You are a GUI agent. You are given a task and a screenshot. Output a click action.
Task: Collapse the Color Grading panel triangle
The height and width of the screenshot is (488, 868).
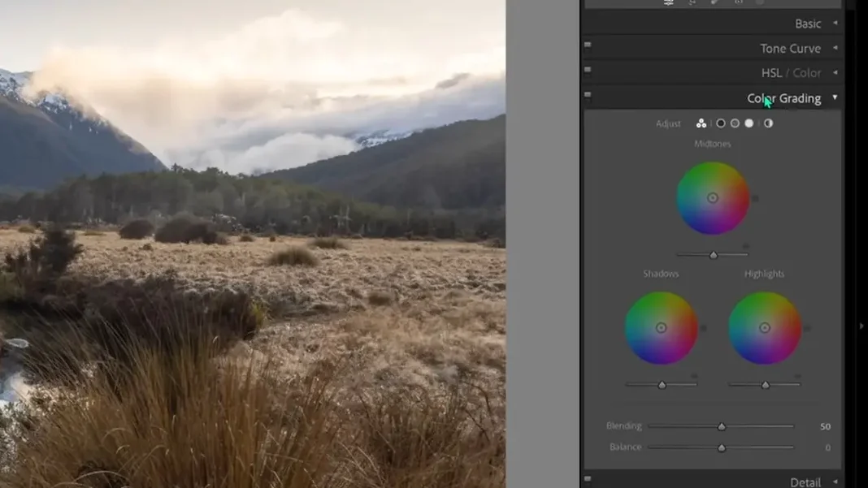pos(835,97)
